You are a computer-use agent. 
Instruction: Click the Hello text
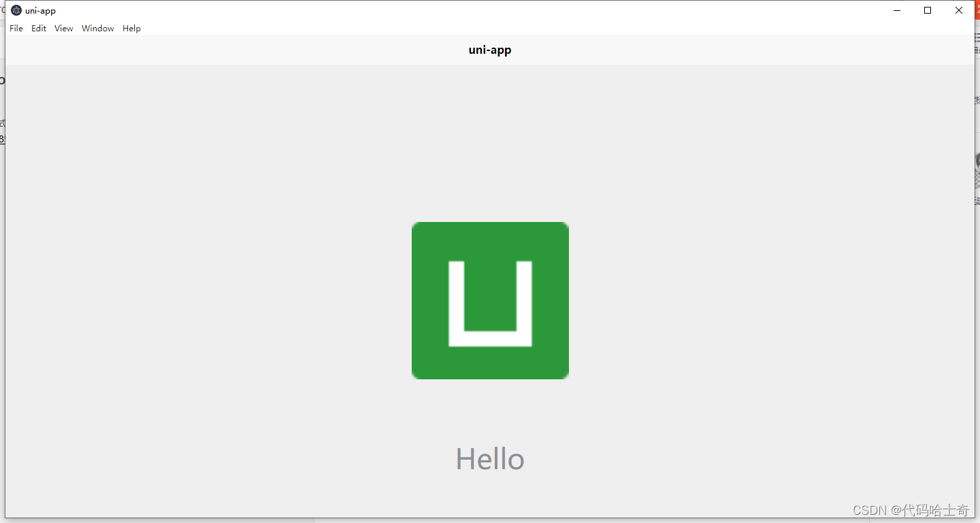tap(490, 459)
